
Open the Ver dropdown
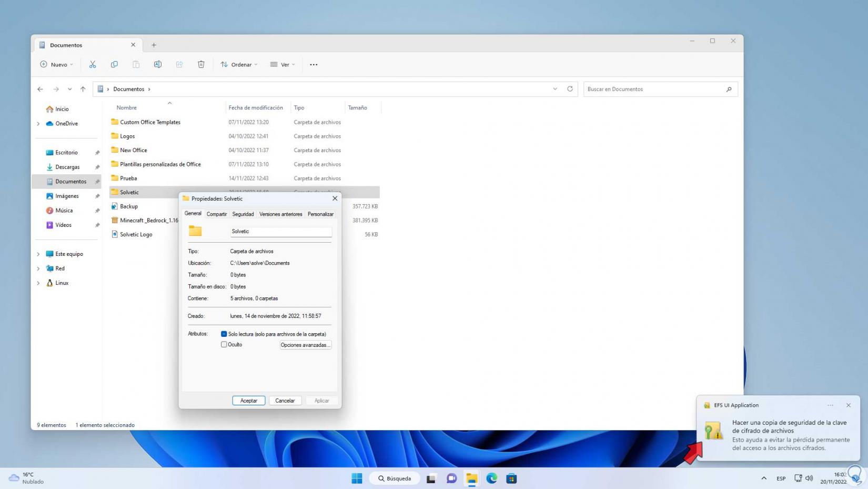(283, 64)
